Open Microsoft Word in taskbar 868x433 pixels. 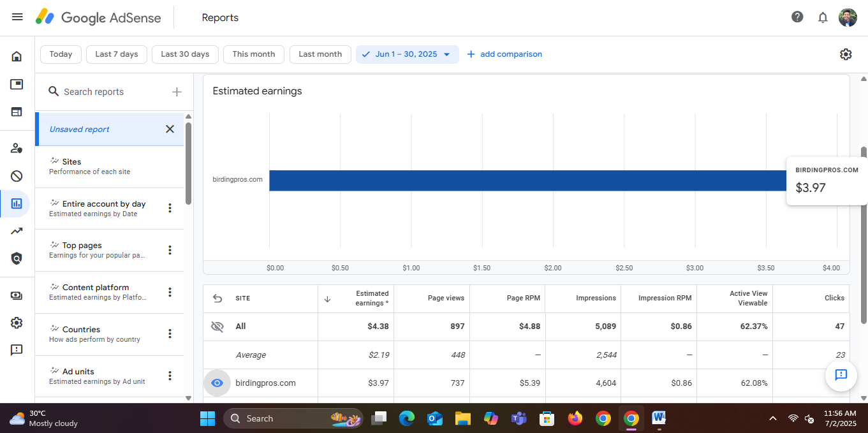point(659,418)
